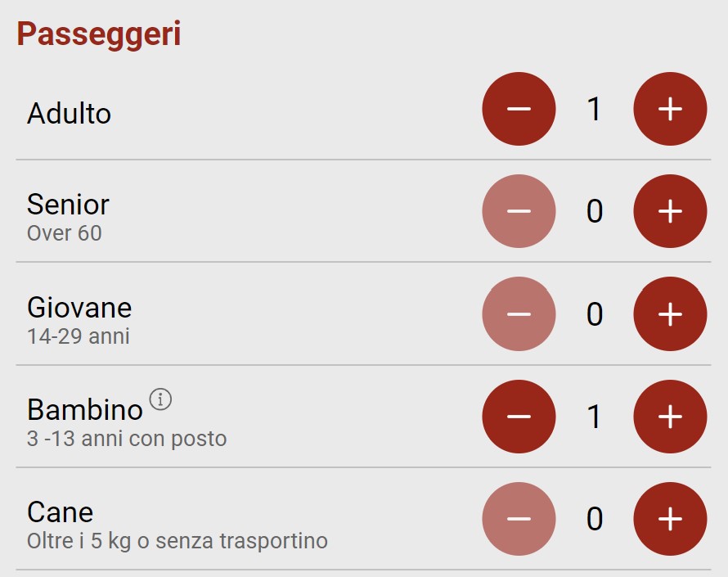
Task: Click the Cane count value
Action: tap(595, 519)
